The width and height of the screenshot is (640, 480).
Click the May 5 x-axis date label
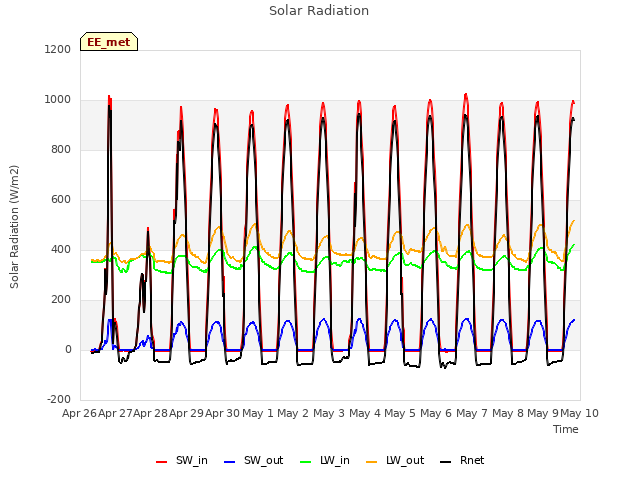(400, 413)
